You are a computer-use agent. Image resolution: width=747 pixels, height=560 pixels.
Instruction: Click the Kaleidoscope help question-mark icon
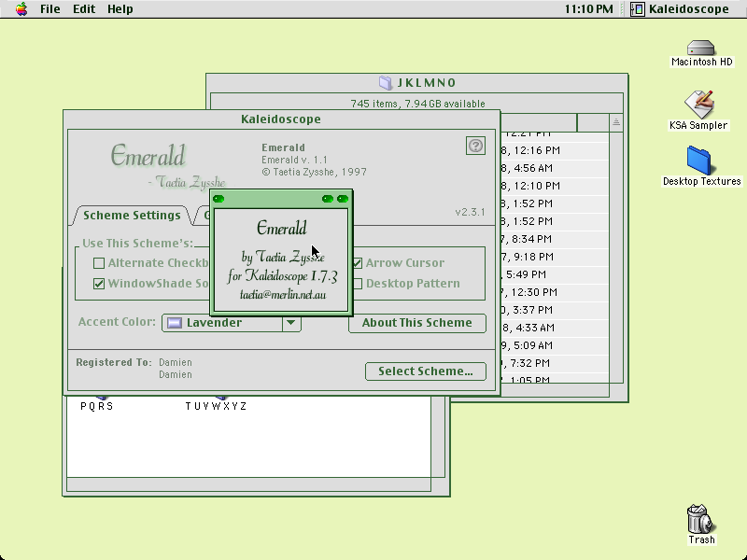[475, 146]
